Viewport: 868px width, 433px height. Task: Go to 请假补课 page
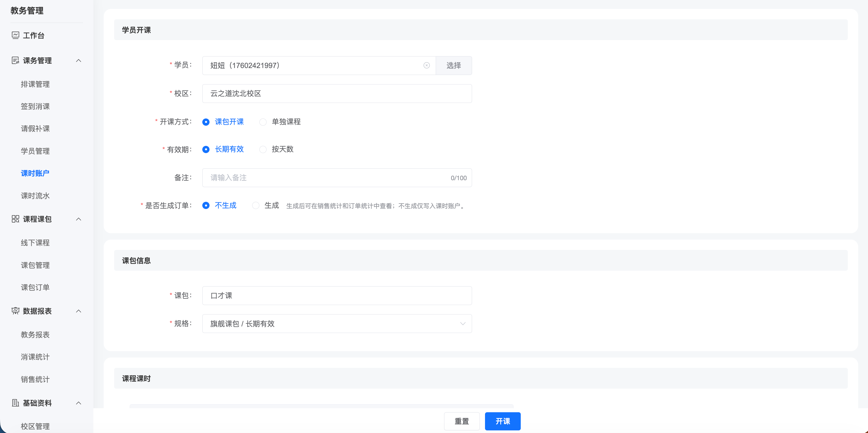[35, 128]
